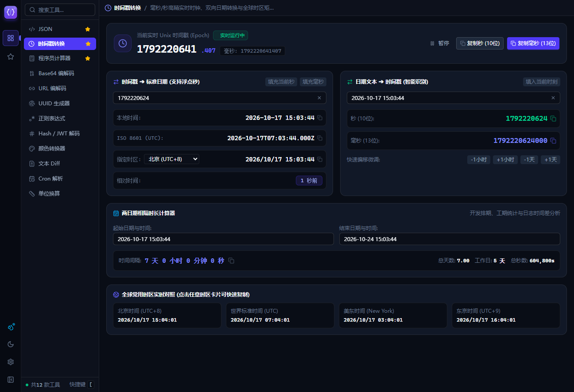Click the +1天 offset button

(x=550, y=160)
